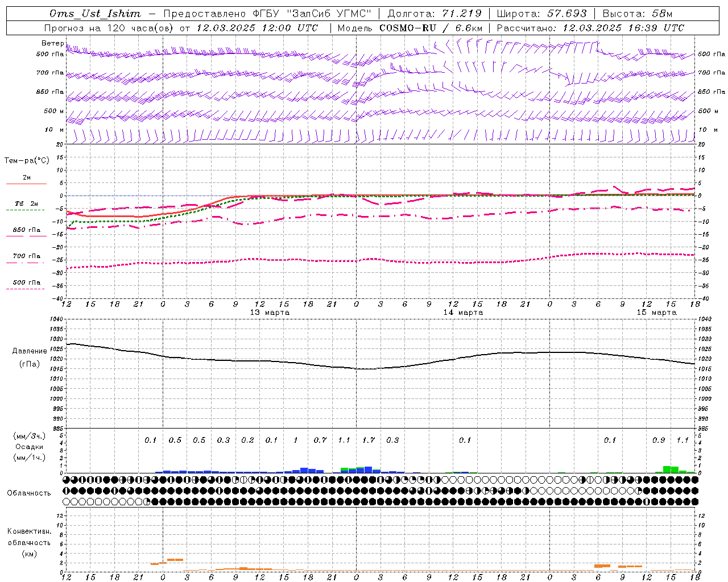Click the tallest blue precipitation bar
Viewport: 728px width, 582px height.
[x=369, y=470]
